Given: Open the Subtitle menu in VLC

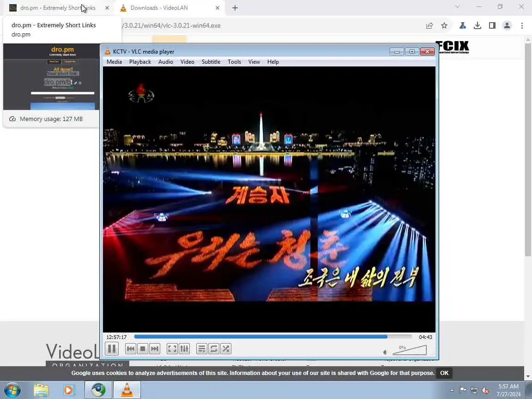Looking at the screenshot, I should 211,62.
